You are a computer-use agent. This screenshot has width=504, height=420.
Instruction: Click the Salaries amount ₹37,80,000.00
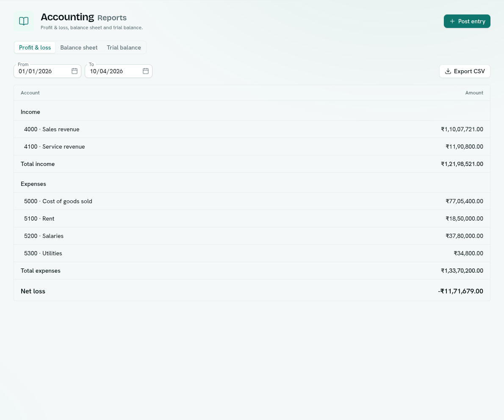(464, 236)
